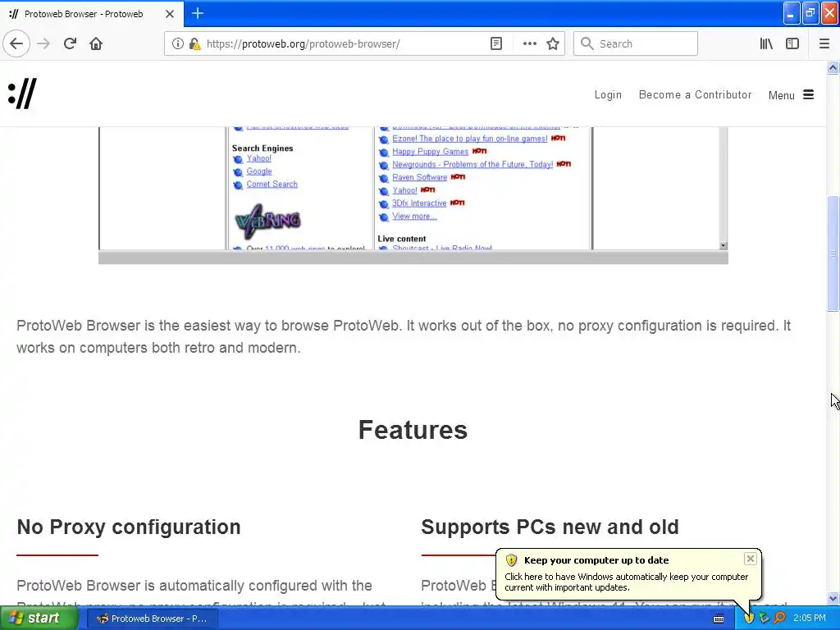
Task: Click the page scrollbar down arrow
Action: point(833,598)
